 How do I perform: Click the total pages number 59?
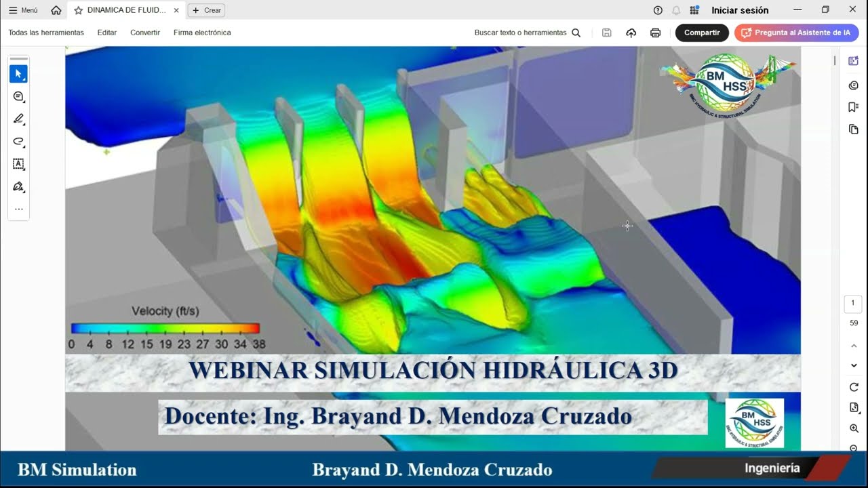(854, 323)
